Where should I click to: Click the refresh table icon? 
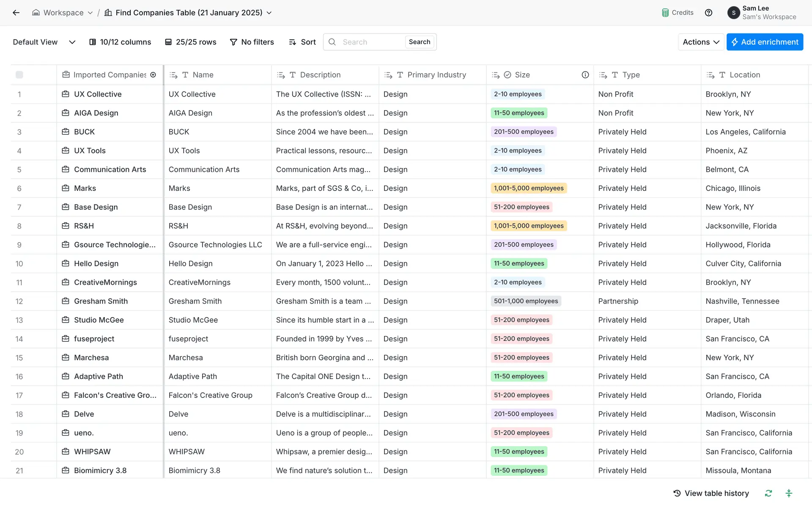tap(768, 493)
